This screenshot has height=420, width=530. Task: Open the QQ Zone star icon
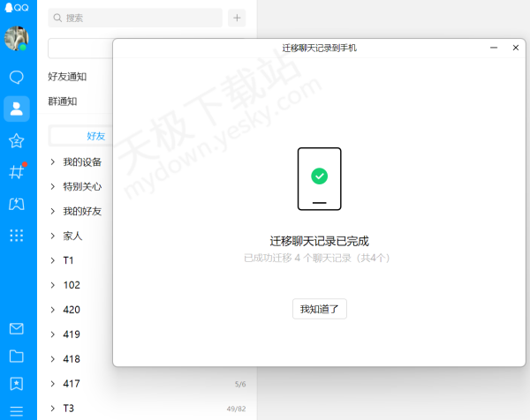[x=16, y=141]
